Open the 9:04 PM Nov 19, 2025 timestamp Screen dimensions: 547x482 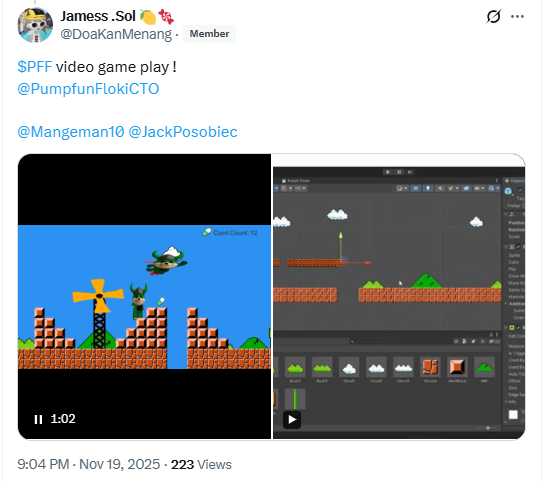point(89,465)
